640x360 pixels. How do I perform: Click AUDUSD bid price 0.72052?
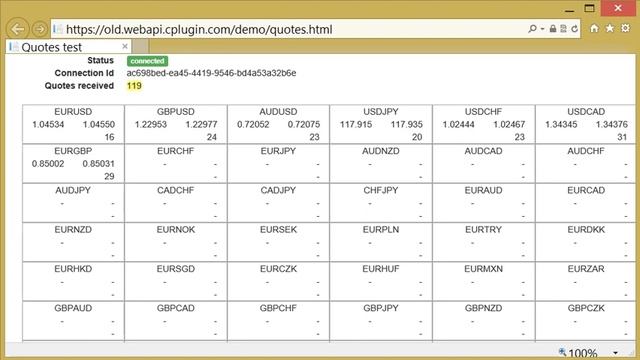coord(253,124)
